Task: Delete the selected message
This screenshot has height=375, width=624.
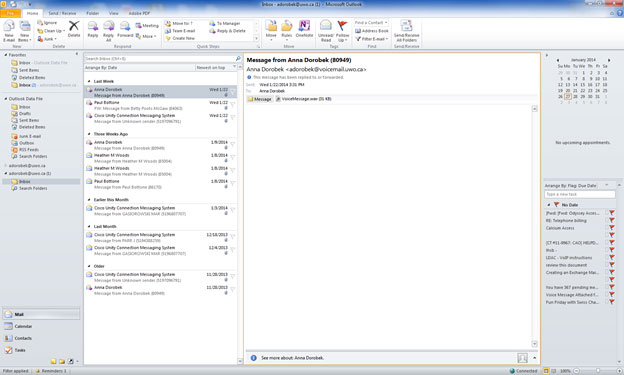Action: click(x=74, y=29)
